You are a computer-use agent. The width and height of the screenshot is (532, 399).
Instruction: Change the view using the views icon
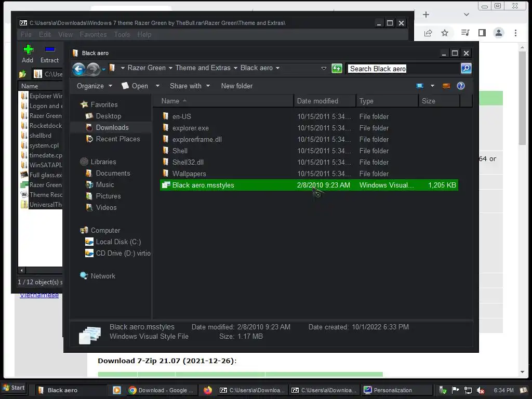click(x=420, y=86)
